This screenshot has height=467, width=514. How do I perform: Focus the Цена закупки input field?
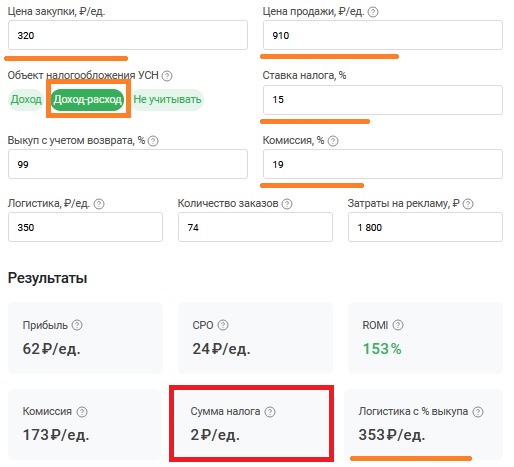pos(128,35)
